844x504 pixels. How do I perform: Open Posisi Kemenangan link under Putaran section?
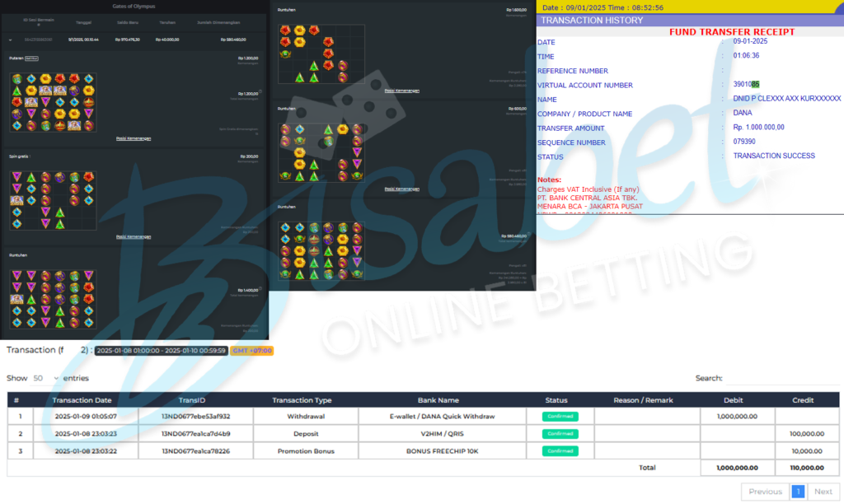134,138
